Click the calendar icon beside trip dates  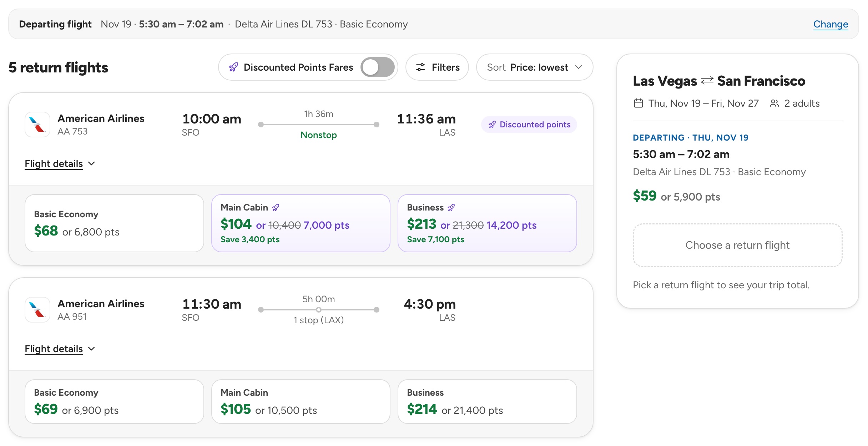click(x=638, y=103)
